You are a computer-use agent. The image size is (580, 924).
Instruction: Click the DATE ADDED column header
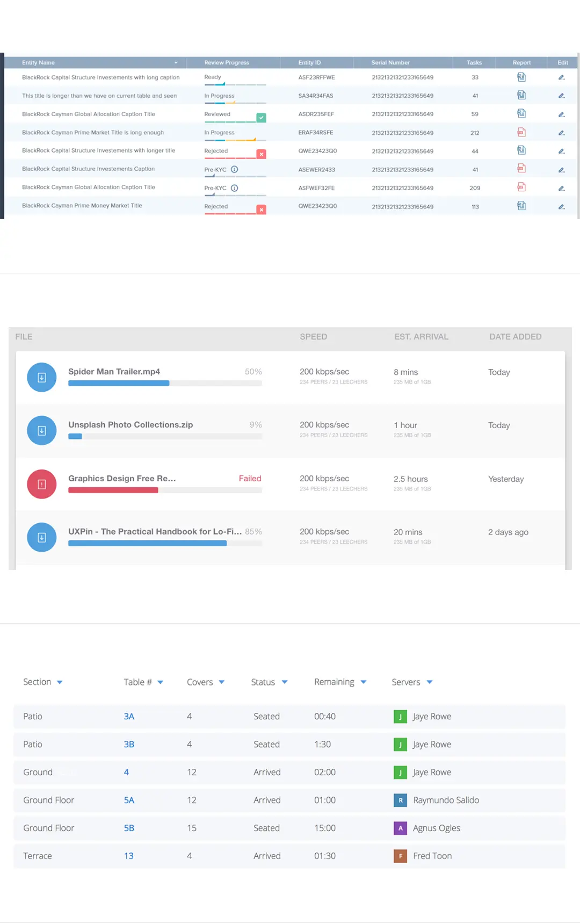click(516, 337)
